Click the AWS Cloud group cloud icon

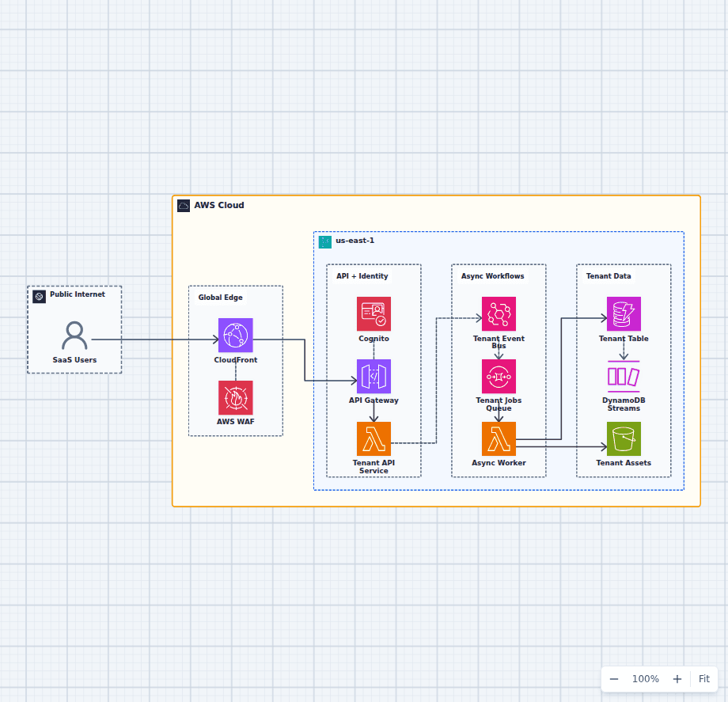click(x=184, y=206)
